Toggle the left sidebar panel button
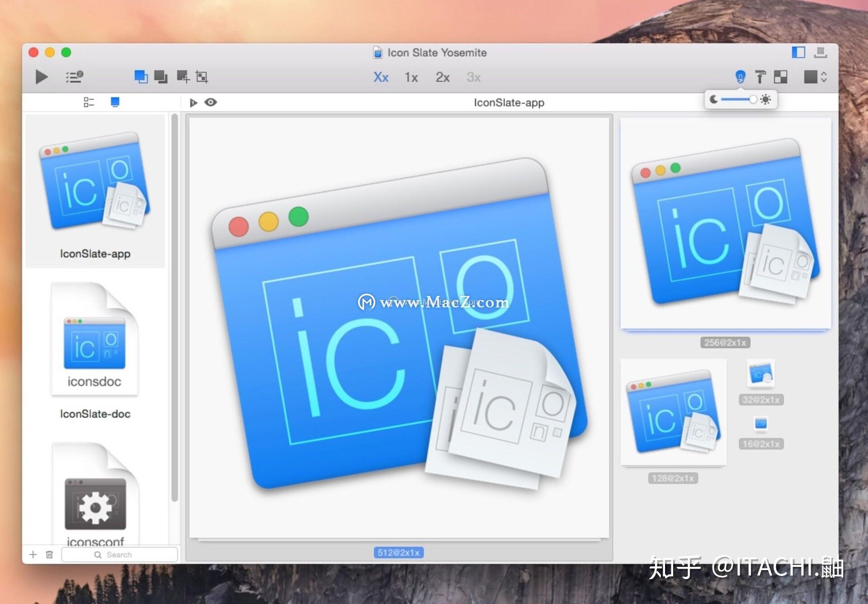Image resolution: width=868 pixels, height=604 pixels. coord(798,52)
